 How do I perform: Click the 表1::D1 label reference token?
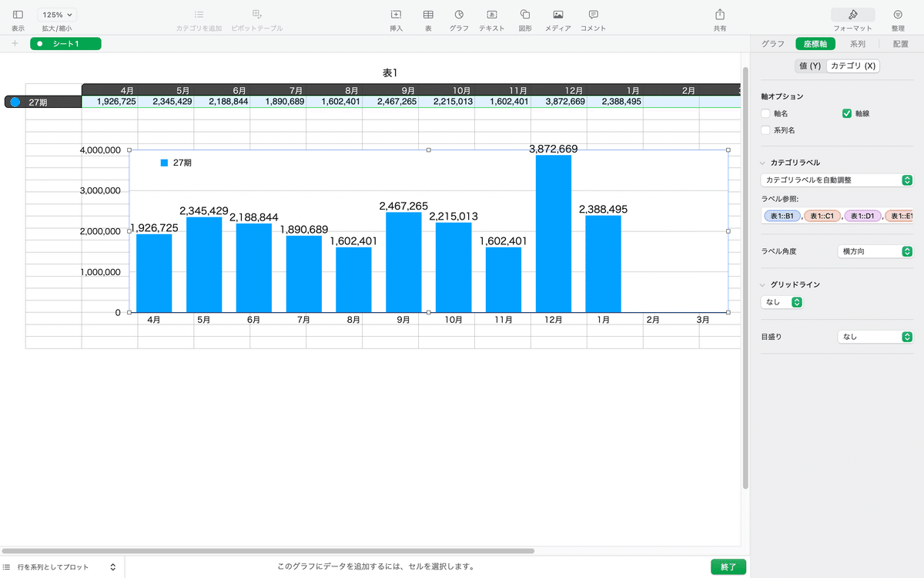[862, 217]
